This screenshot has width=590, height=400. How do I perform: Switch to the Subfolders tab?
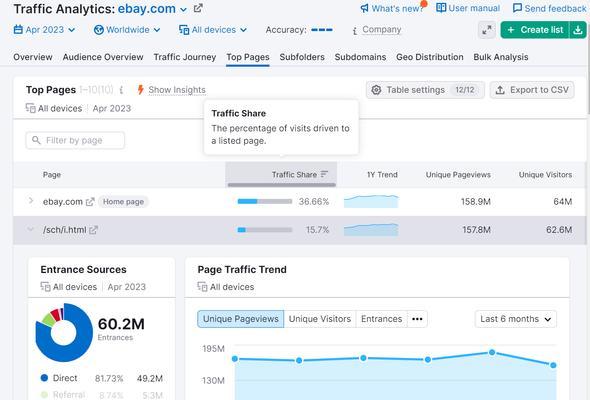pos(302,57)
